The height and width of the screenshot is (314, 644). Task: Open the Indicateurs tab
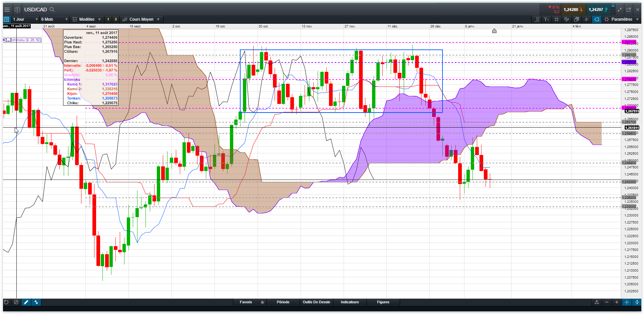pos(350,302)
